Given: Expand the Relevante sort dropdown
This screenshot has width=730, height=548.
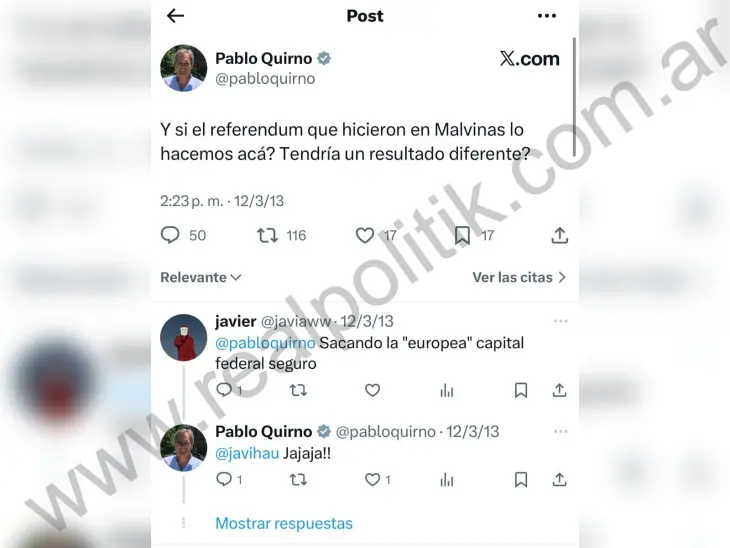Looking at the screenshot, I should (x=201, y=277).
